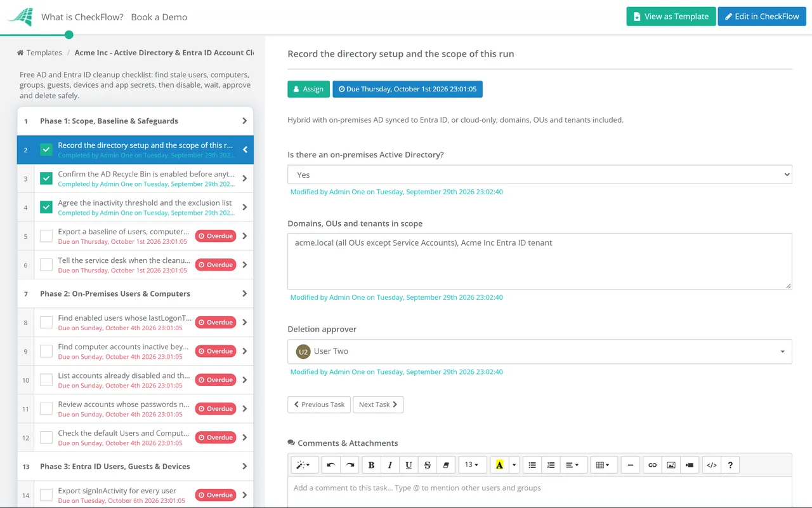Image resolution: width=812 pixels, height=508 pixels.
Task: Open the Deletion approver User Two dropdown
Action: click(540, 351)
